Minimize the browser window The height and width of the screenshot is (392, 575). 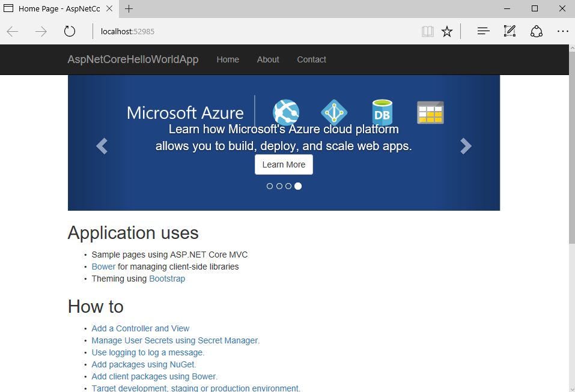pyautogui.click(x=507, y=8)
